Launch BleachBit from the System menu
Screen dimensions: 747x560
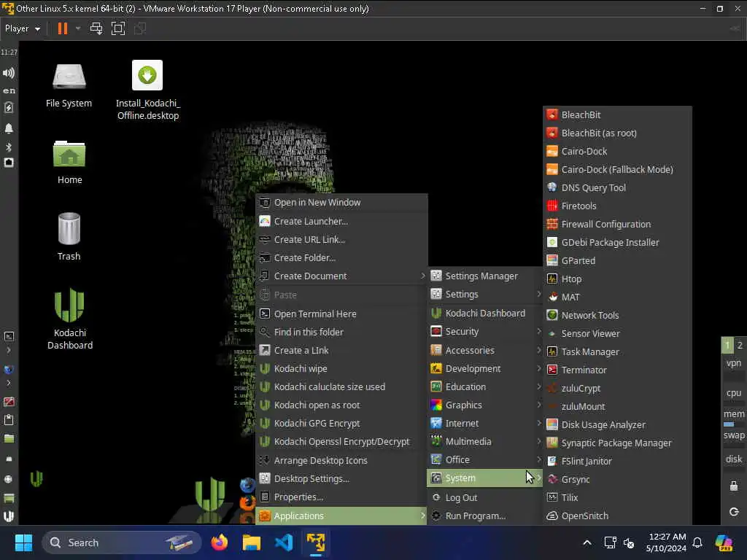pos(617,114)
